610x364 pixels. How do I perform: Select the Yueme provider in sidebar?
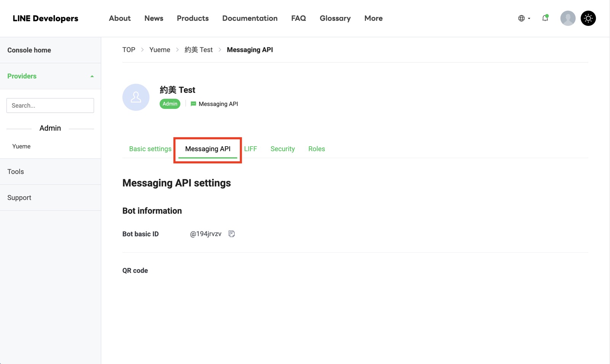[21, 146]
